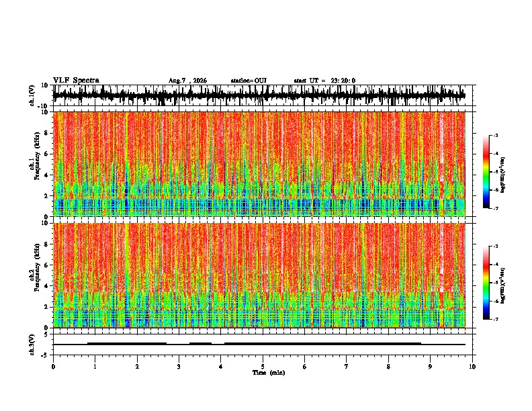Click the ch.1 spectrogram color bar

[x=486, y=172]
